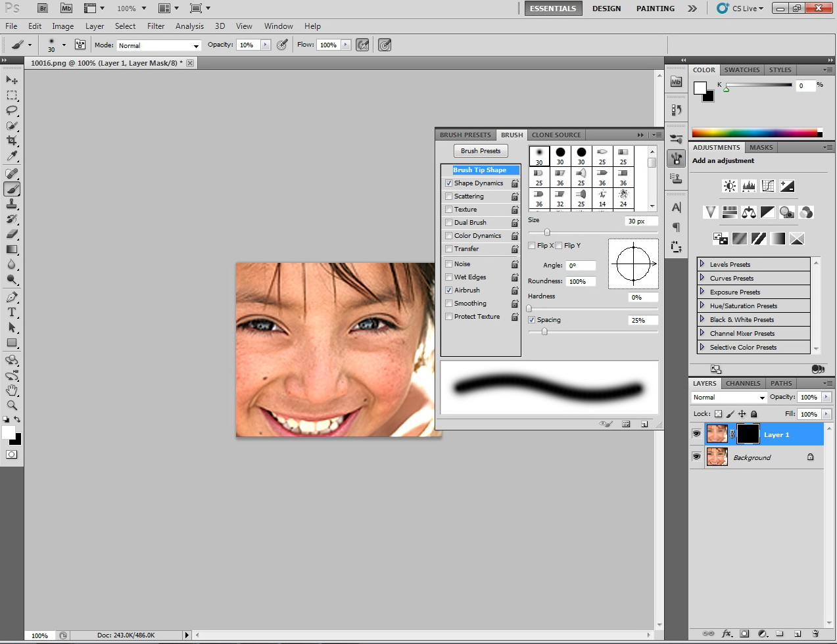837x644 pixels.
Task: Click the Brightness/Contrast adjustment icon
Action: tap(729, 186)
